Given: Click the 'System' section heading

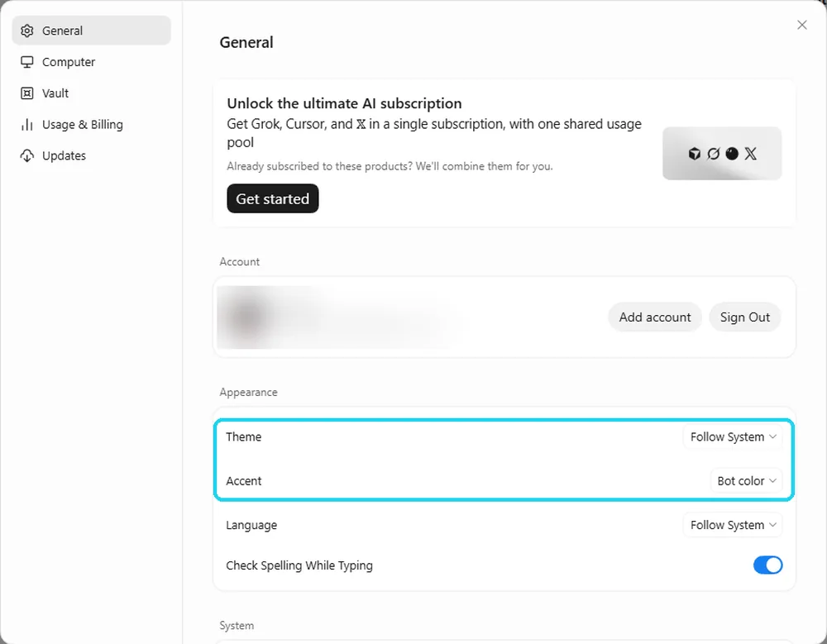Looking at the screenshot, I should pos(237,626).
